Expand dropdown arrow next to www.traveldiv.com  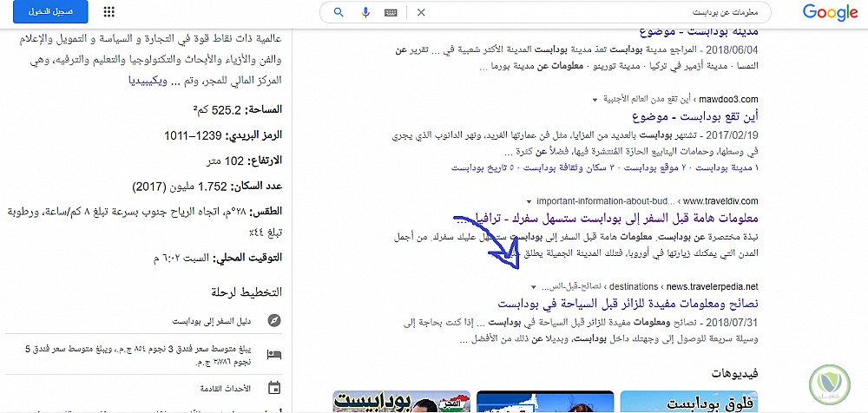pos(529,201)
